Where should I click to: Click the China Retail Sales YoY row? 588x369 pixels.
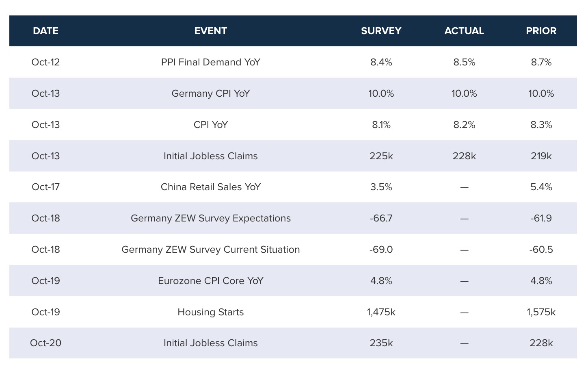210,187
